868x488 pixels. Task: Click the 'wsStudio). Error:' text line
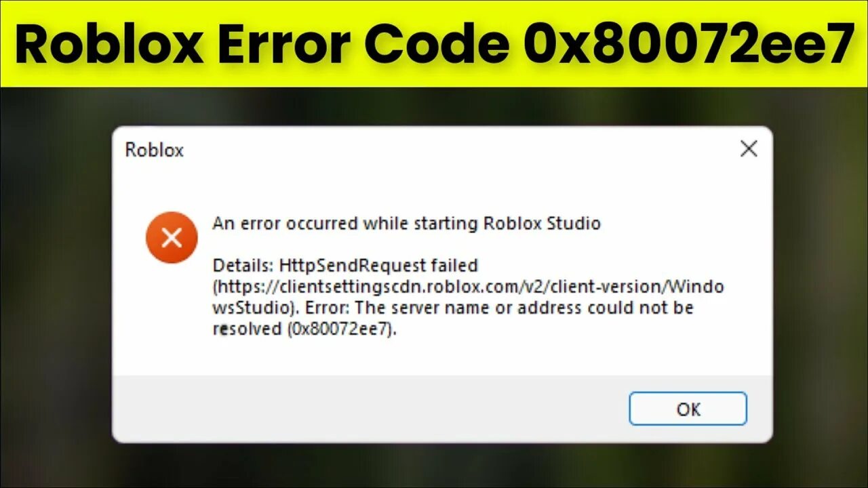coord(281,308)
